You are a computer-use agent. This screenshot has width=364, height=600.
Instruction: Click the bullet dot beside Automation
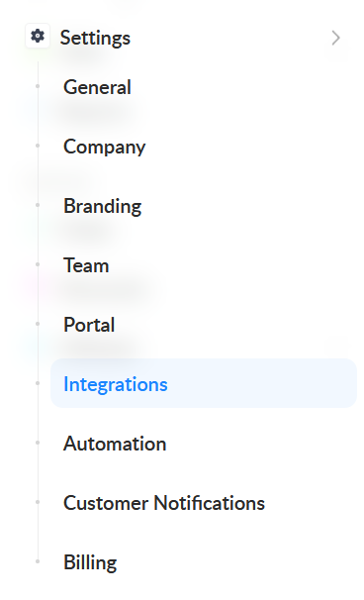coord(38,443)
